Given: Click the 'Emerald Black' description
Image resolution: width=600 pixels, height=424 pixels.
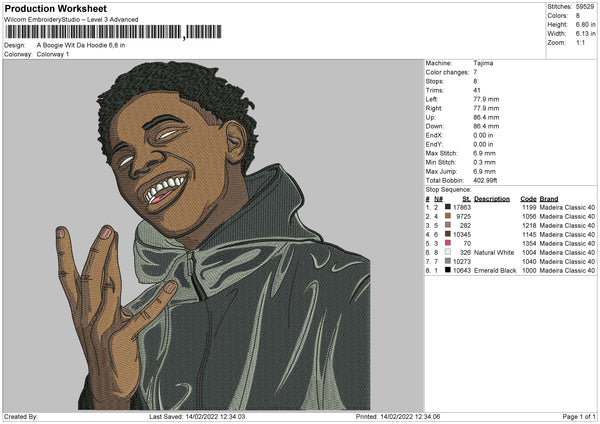Looking at the screenshot, I should point(495,270).
